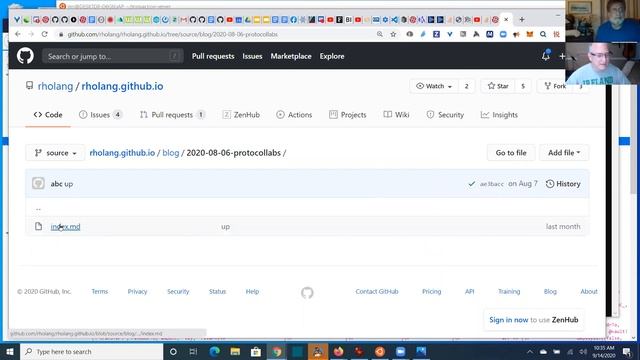Click the index.md file icon
640x360 pixels.
38,226
